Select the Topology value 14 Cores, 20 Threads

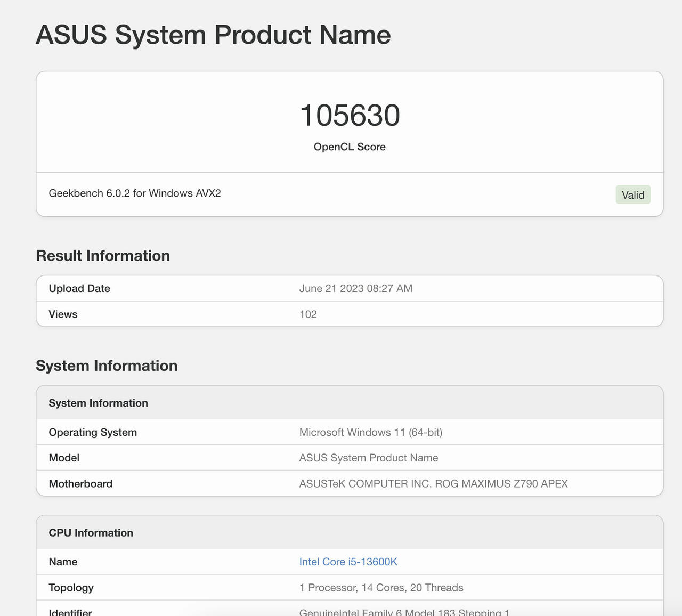click(412, 588)
